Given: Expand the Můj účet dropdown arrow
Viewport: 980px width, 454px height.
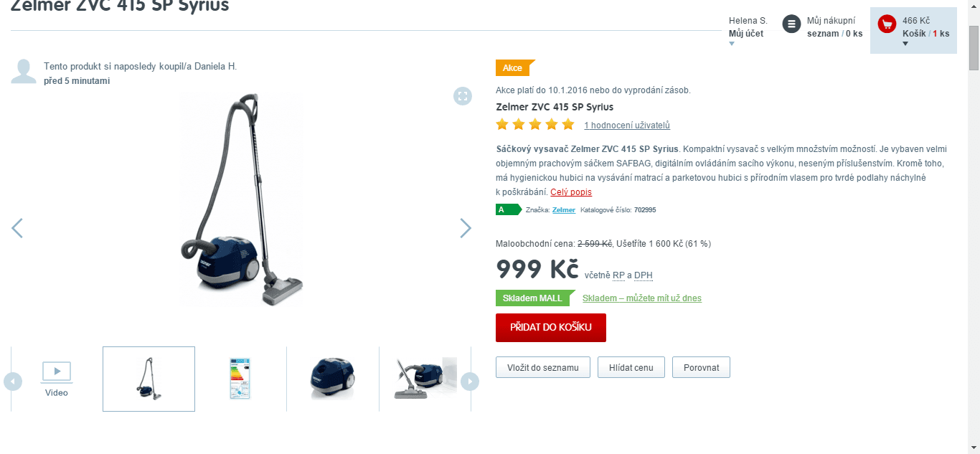Looking at the screenshot, I should click(x=732, y=44).
